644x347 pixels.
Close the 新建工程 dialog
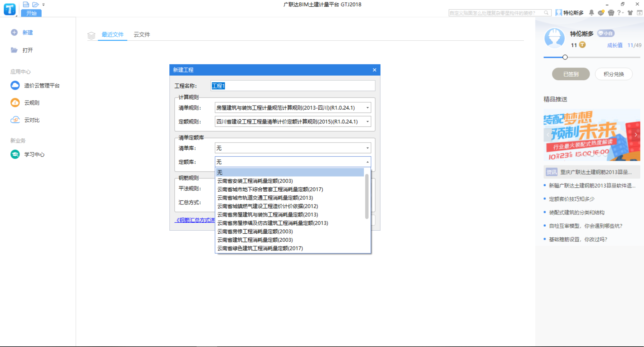(374, 70)
